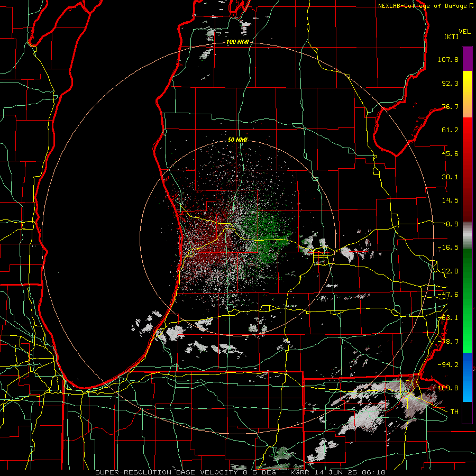Pick the purple band on the color bar
The height and width of the screenshot is (476, 476).
(x=467, y=59)
